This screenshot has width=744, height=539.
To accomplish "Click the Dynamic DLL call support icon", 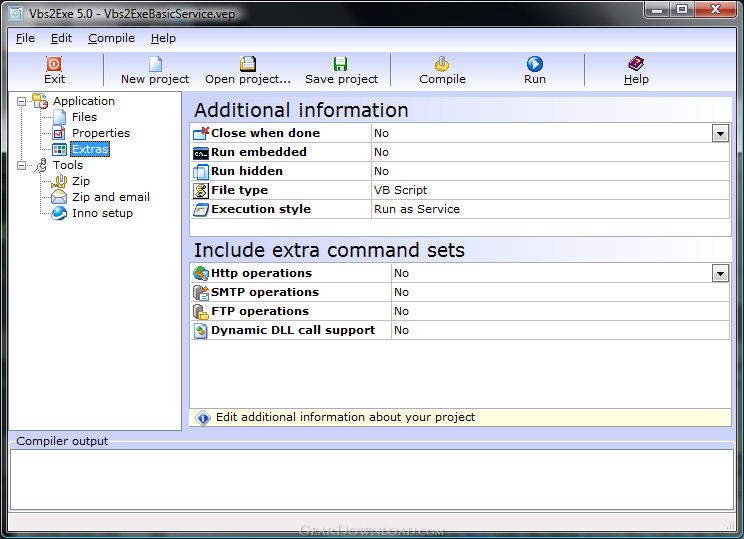I will [201, 330].
